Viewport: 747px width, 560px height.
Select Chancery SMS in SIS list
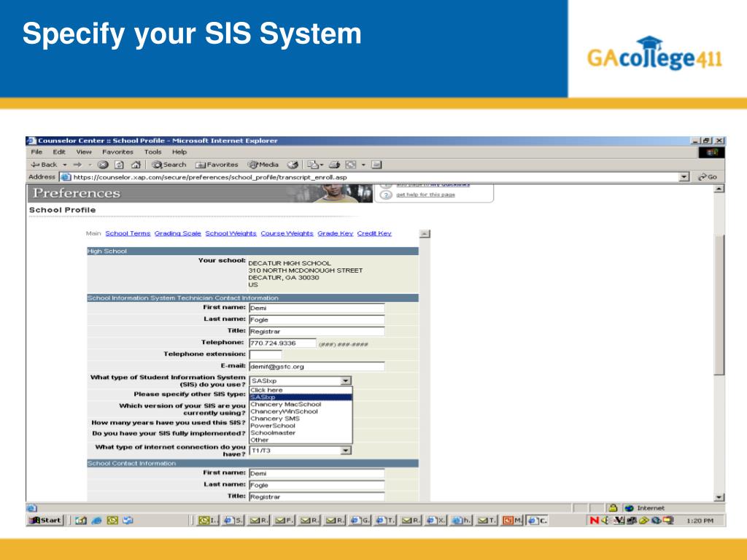[301, 419]
